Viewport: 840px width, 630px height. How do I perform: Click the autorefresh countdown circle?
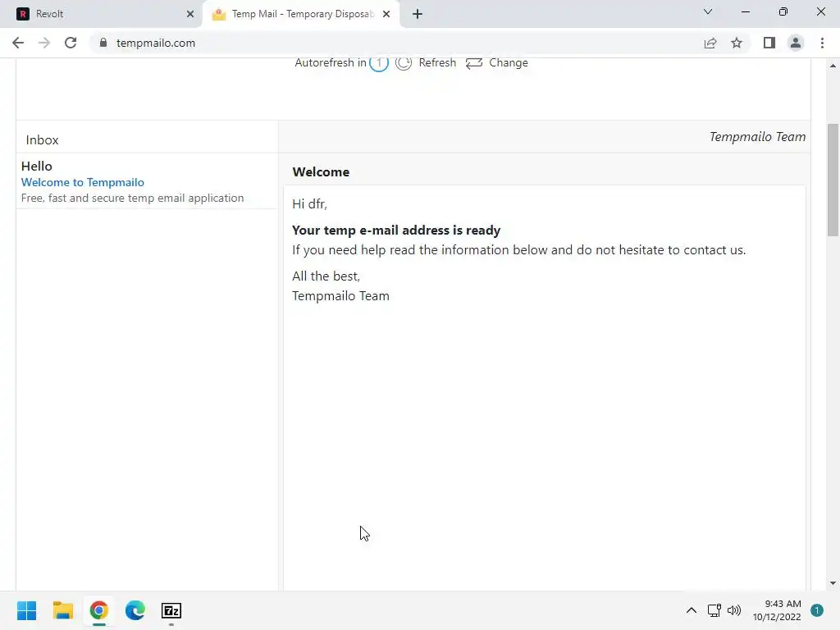pyautogui.click(x=379, y=62)
